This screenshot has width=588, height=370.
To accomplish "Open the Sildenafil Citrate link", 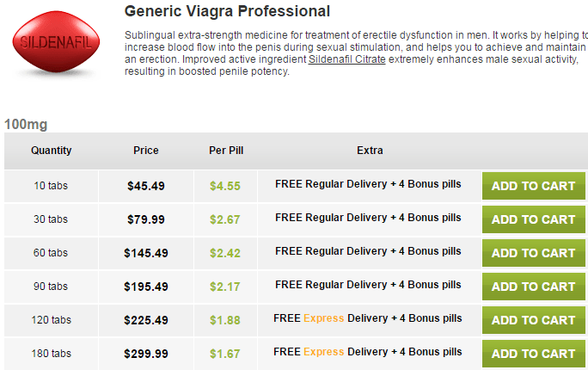I will click(347, 59).
